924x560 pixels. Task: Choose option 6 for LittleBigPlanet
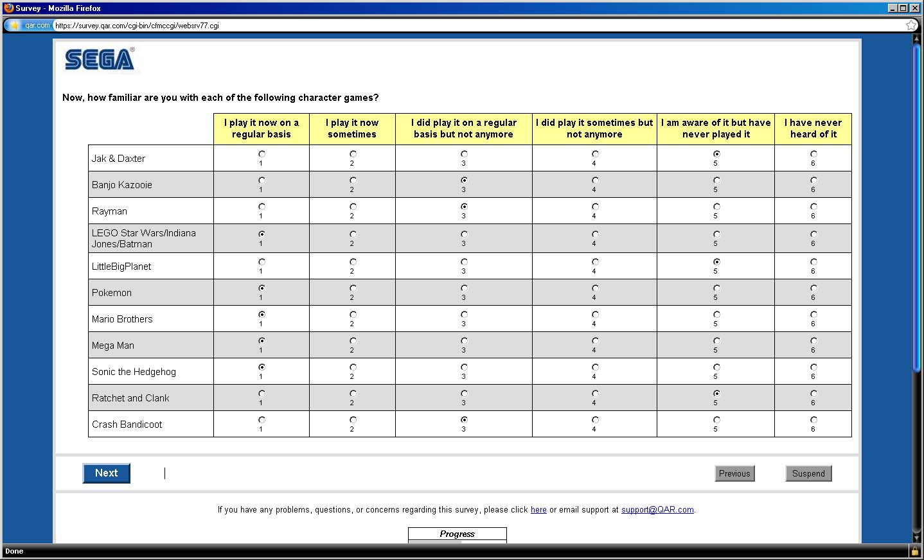point(813,262)
